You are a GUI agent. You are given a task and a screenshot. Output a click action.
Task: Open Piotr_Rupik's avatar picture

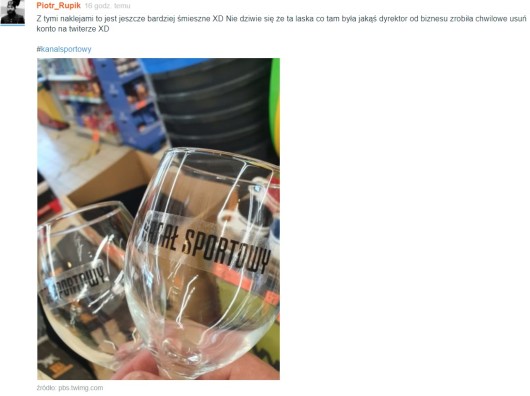[x=13, y=11]
